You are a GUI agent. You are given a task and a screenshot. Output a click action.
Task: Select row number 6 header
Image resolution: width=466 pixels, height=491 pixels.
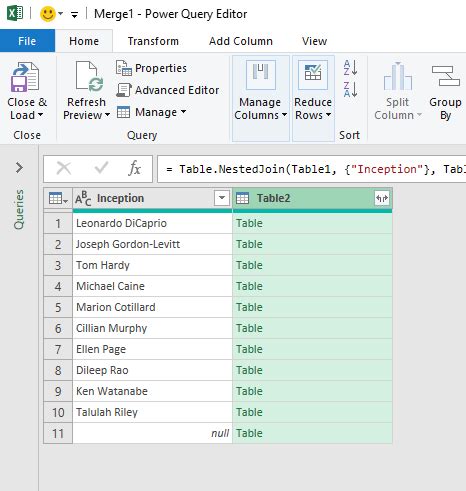click(x=58, y=328)
